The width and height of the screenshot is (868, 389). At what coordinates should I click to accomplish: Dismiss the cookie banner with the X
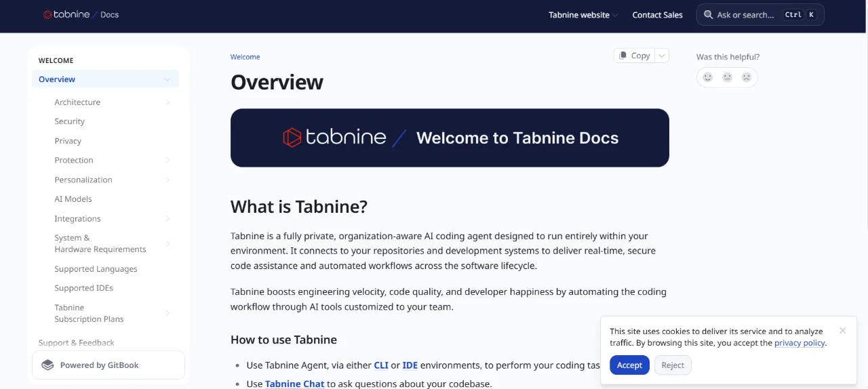coord(842,331)
